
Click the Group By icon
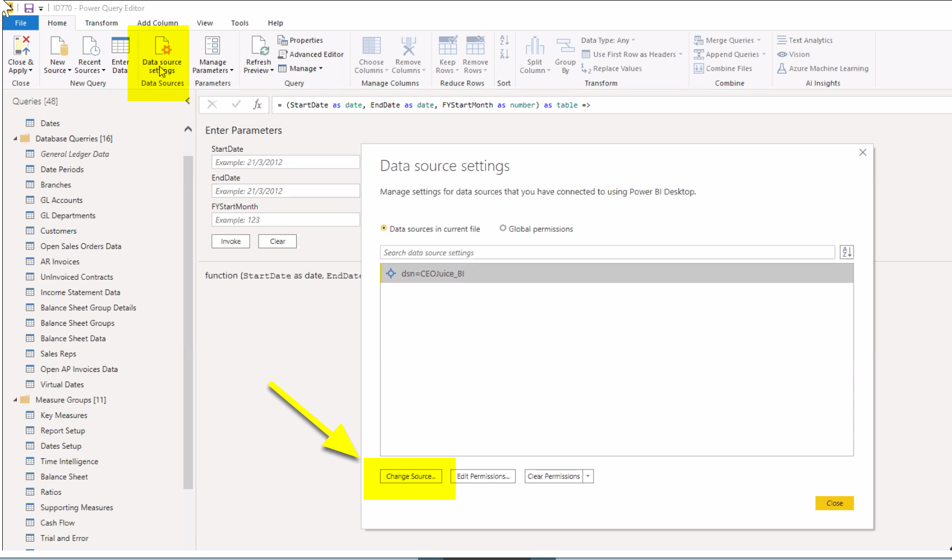[565, 45]
